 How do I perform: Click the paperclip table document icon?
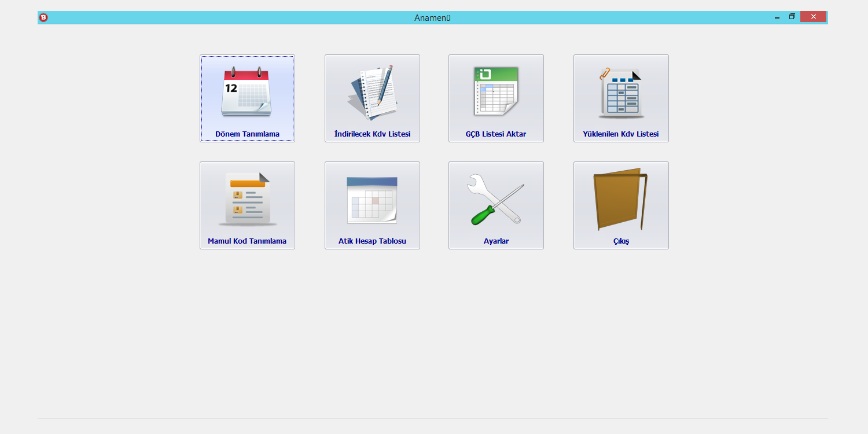pyautogui.click(x=621, y=91)
